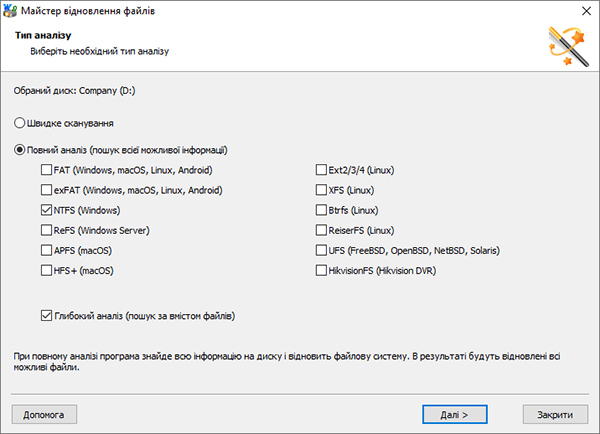Image resolution: width=600 pixels, height=434 pixels.
Task: Check the HFS+ (macOS) box
Action: click(46, 270)
